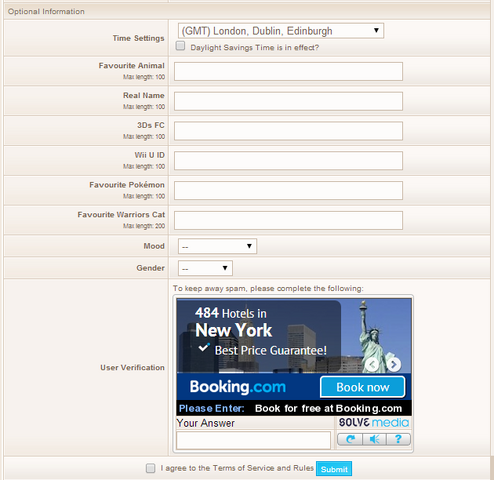The height and width of the screenshot is (480, 494).
Task: Expand the Mood dropdown
Action: coord(217,246)
